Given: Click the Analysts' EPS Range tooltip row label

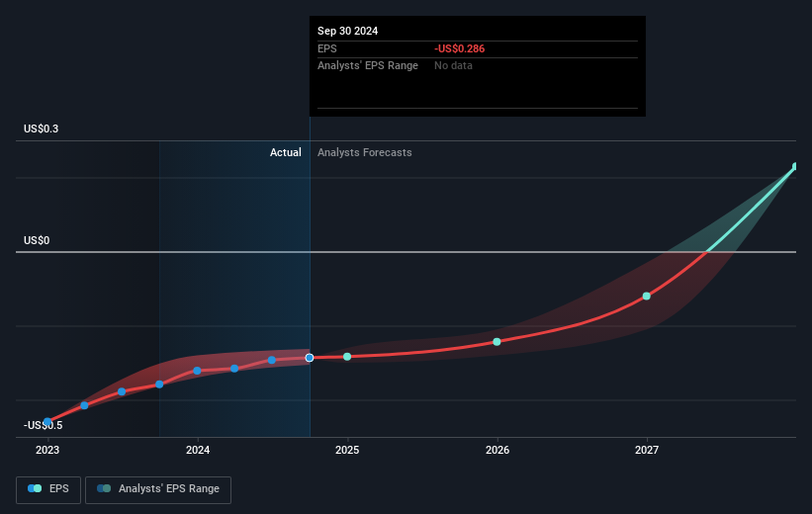Looking at the screenshot, I should (x=368, y=65).
